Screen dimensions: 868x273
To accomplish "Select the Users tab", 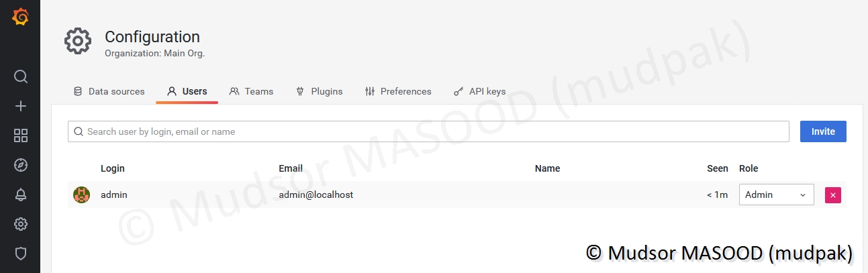I will point(187,91).
